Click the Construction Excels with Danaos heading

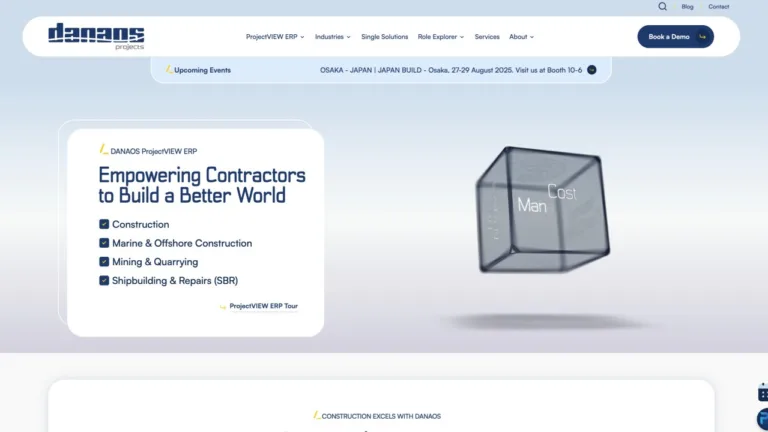[381, 416]
